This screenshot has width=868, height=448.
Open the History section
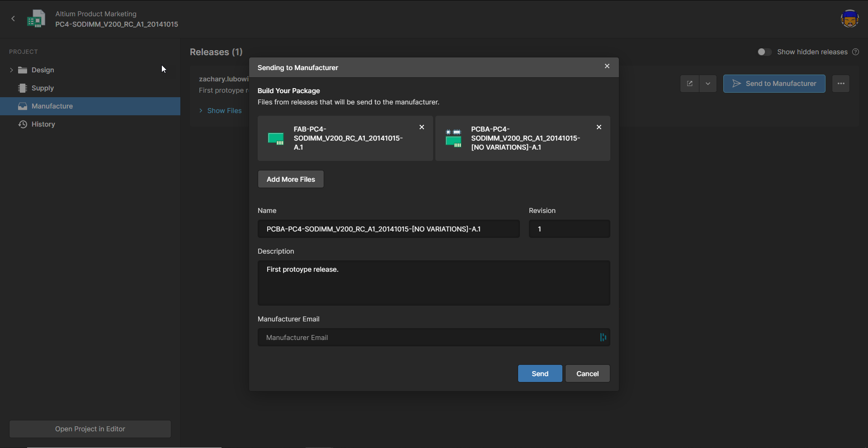click(43, 124)
